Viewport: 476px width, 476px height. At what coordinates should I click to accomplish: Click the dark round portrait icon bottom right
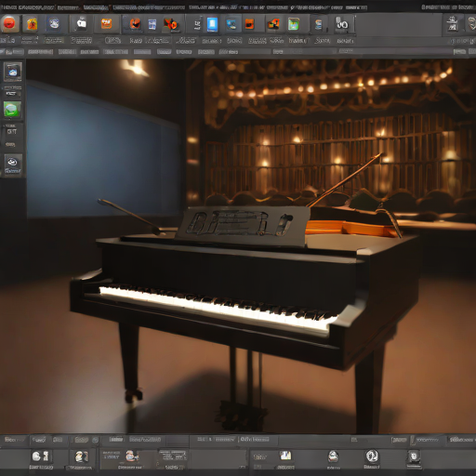click(414, 456)
